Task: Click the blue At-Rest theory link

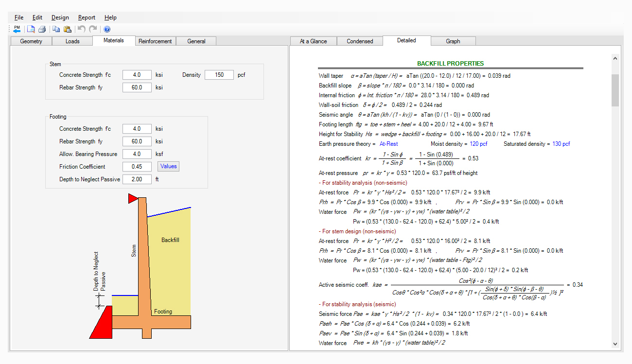Action: point(388,144)
